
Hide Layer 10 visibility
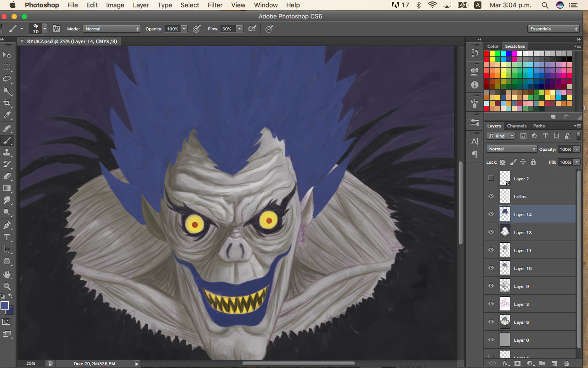click(x=491, y=268)
